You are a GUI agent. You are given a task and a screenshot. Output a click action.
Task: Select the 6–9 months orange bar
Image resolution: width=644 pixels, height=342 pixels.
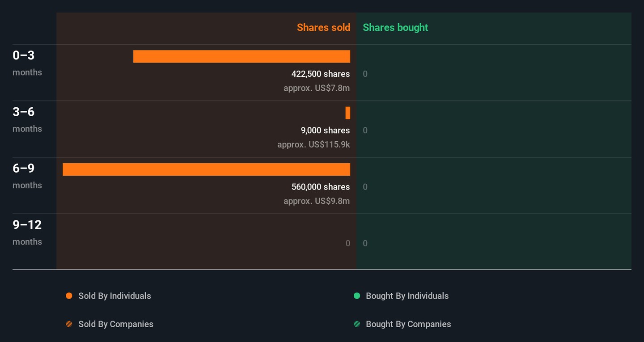click(206, 169)
